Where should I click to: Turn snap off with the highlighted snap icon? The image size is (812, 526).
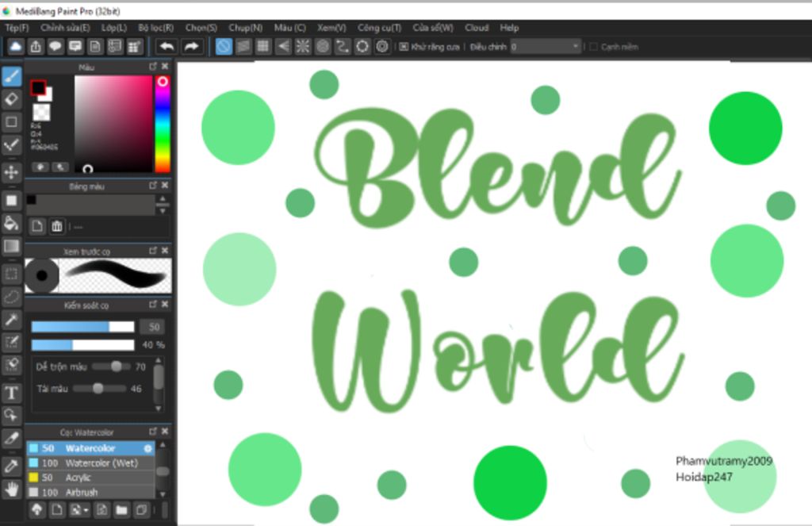point(224,47)
